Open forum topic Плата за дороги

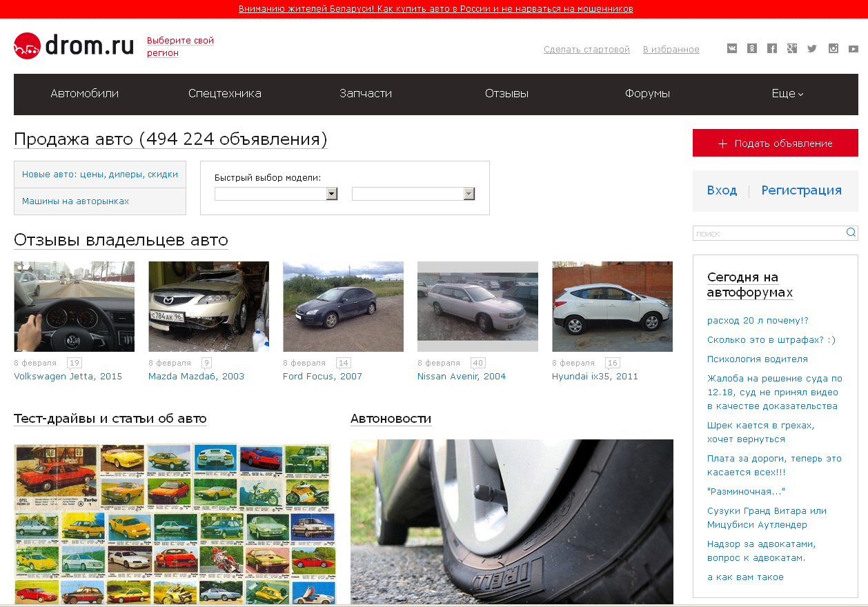pyautogui.click(x=774, y=466)
